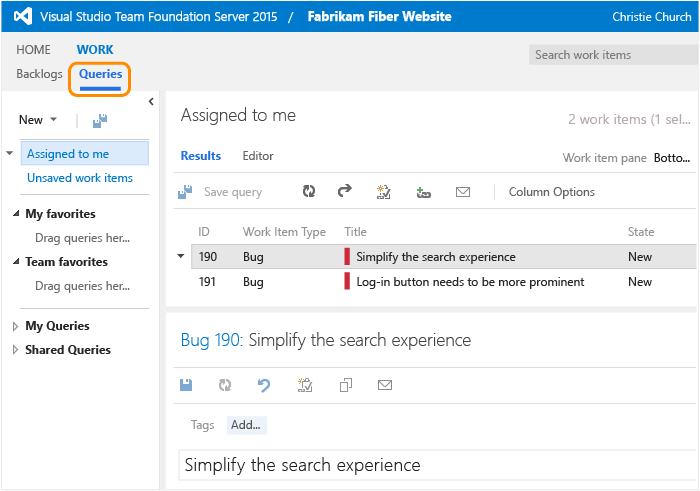The width and height of the screenshot is (700, 491).
Task: Add a tag to Bug 190
Action: 246,425
